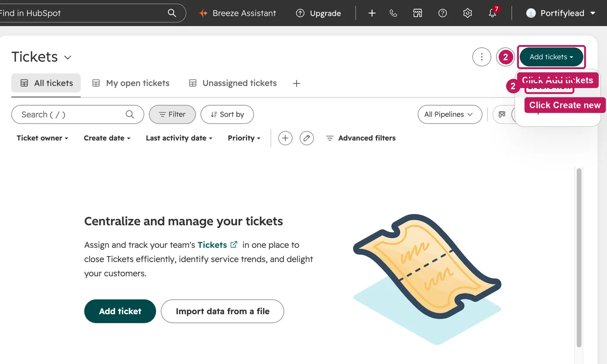Open Breeze Assistant

pos(237,13)
